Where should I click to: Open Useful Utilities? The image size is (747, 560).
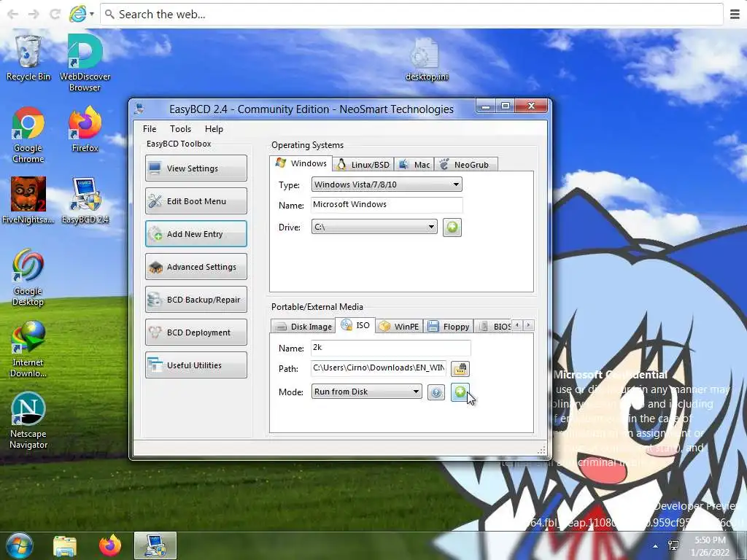[x=196, y=365]
